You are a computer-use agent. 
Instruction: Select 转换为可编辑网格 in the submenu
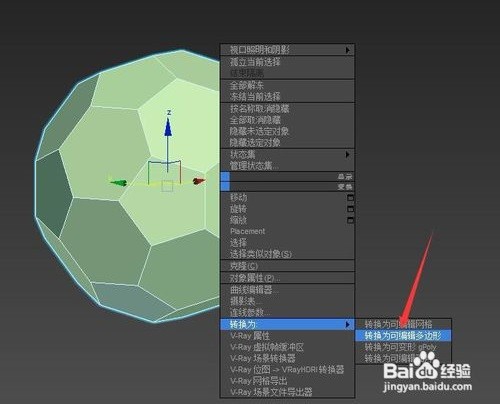coord(404,324)
